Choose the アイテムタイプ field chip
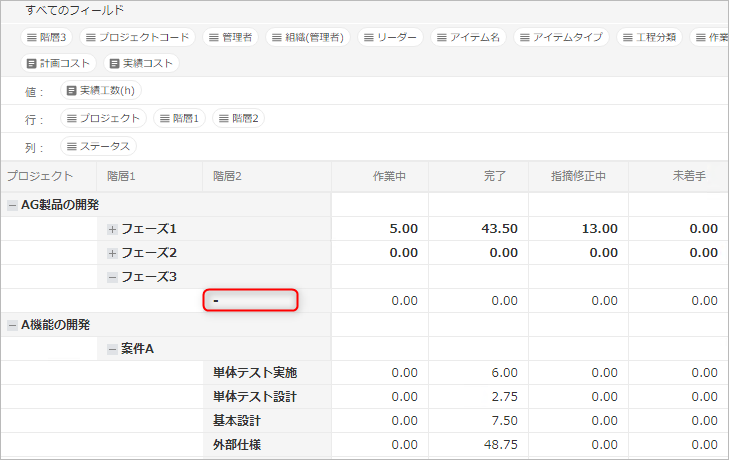Screen dimensions: 729x460 click(x=561, y=37)
